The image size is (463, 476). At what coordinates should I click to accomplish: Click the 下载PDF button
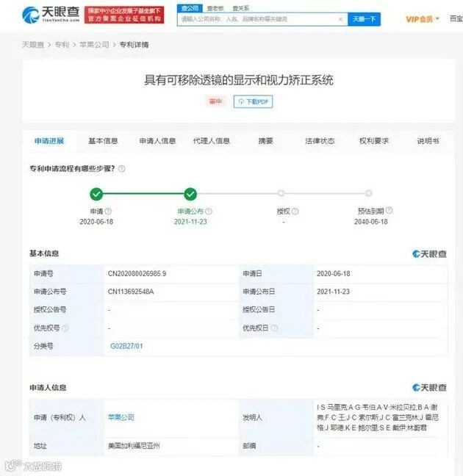click(x=253, y=101)
